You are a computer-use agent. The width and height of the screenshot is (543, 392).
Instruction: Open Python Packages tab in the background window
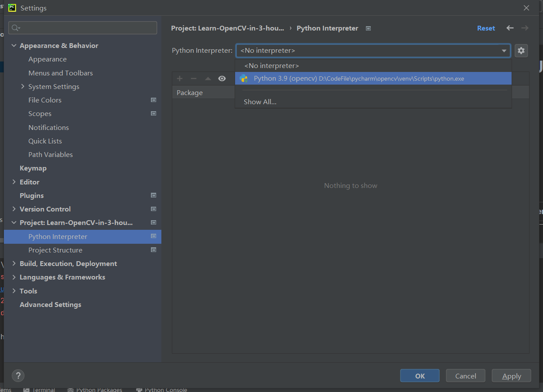(95, 389)
